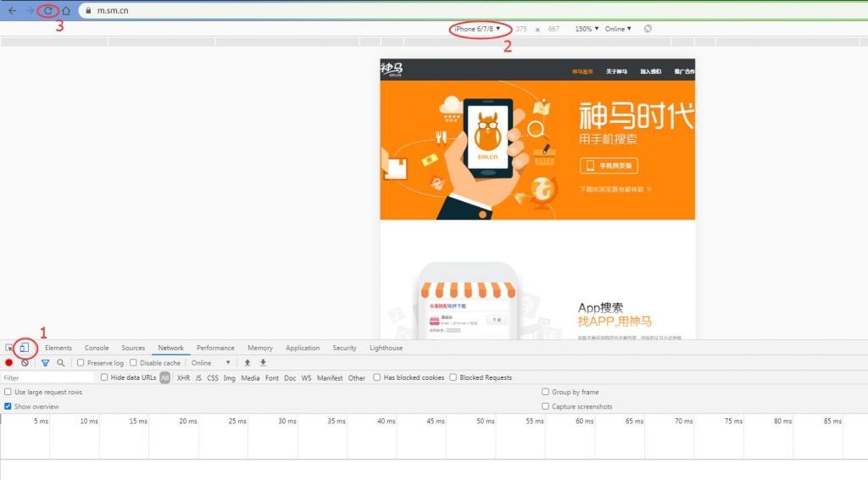868x480 pixels.
Task: Expand the network panel throttling Online dropdown
Action: pyautogui.click(x=211, y=363)
